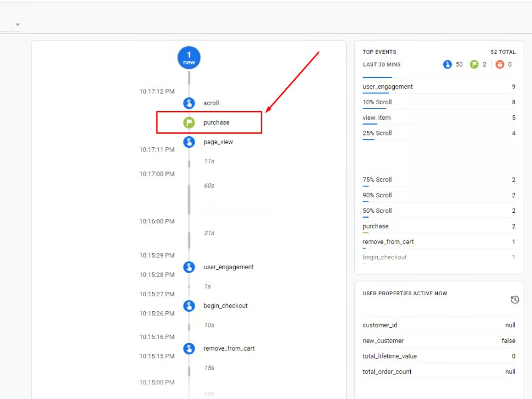This screenshot has width=532, height=399.
Task: Select user_engagement row in Top Events
Action: (x=439, y=87)
